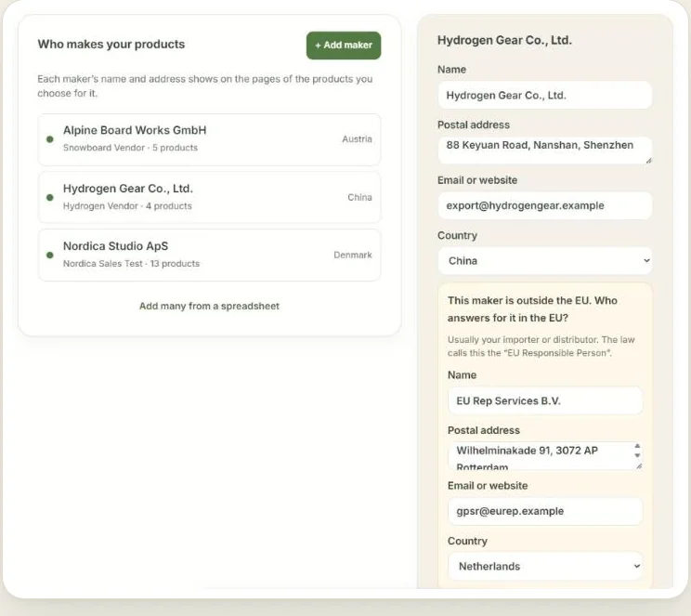Click the Add maker button

tap(344, 46)
